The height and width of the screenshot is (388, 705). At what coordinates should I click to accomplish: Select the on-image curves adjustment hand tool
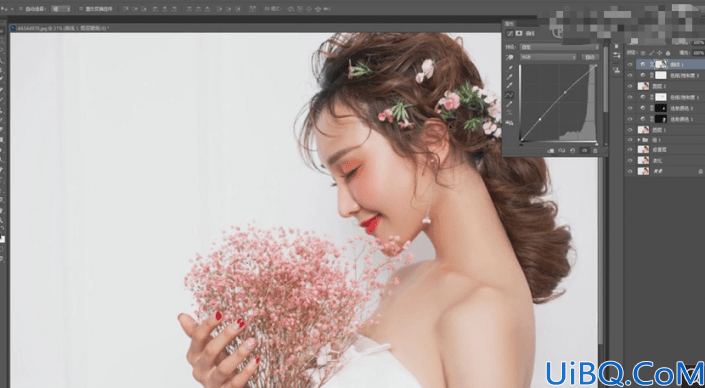[x=509, y=58]
